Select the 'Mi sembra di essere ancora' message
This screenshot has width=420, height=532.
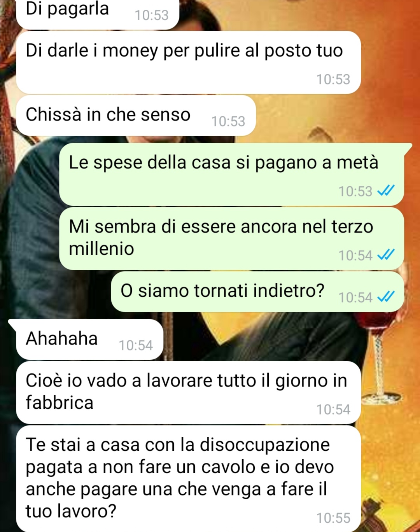[232, 239]
